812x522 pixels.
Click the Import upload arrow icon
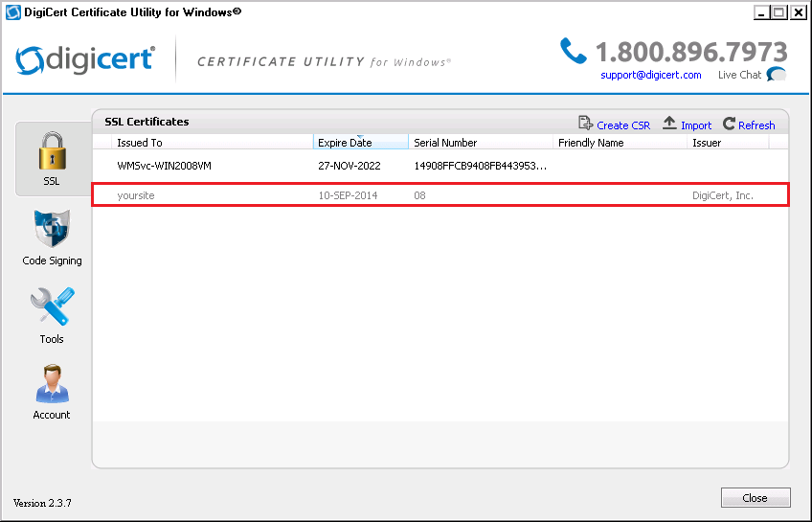pos(670,125)
